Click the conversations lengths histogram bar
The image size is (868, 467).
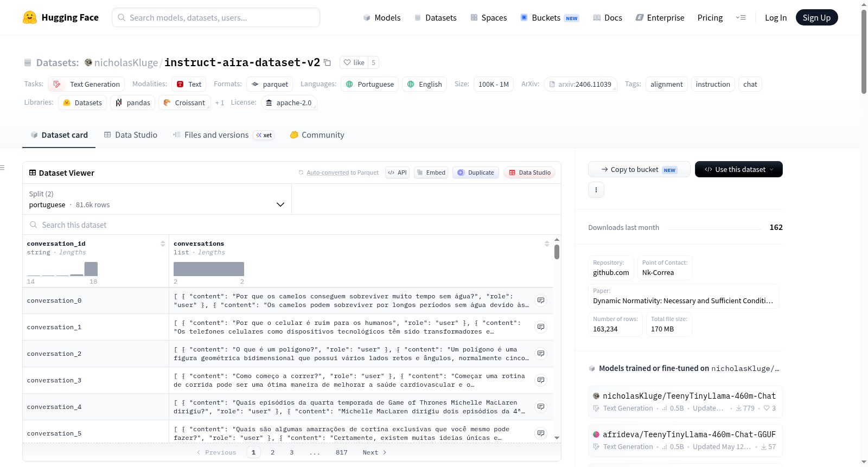click(x=209, y=269)
